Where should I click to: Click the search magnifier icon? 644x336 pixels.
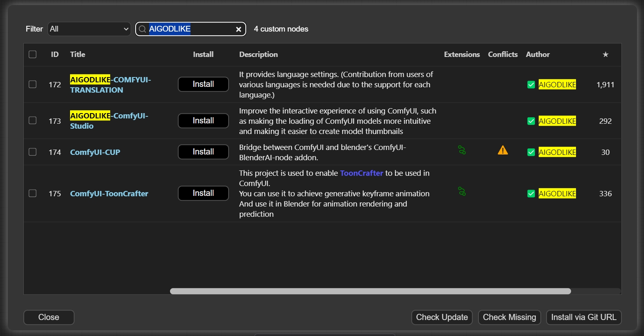142,29
